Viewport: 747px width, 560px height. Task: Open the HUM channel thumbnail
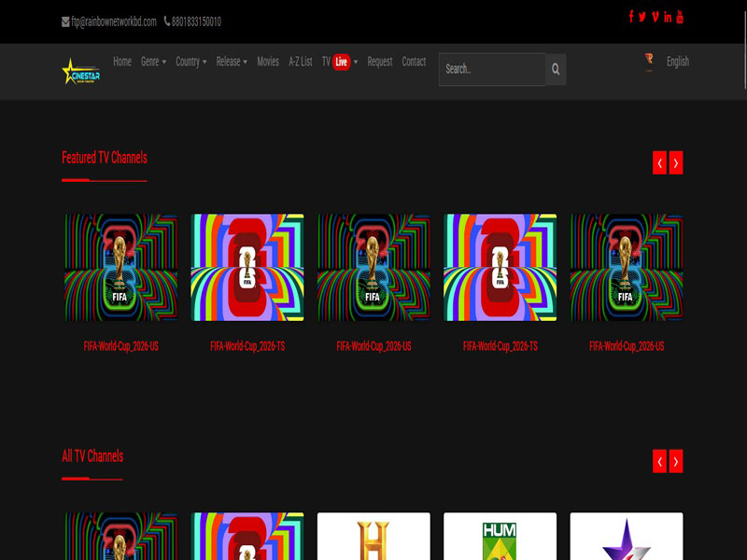click(x=500, y=536)
